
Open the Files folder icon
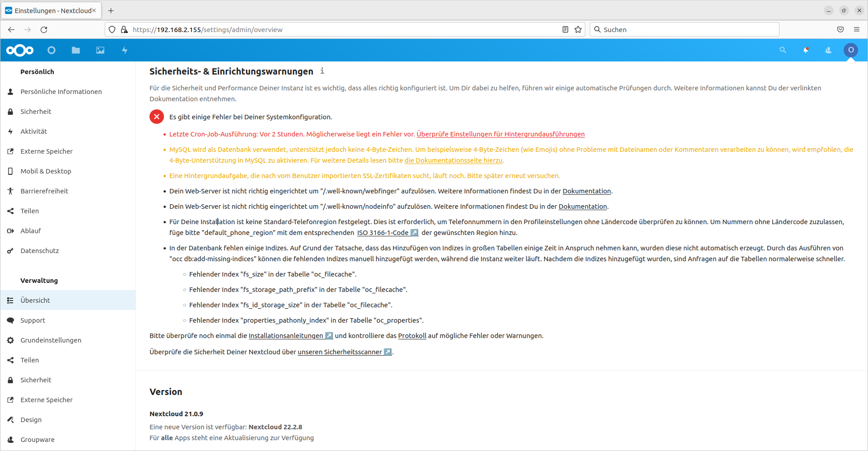76,50
